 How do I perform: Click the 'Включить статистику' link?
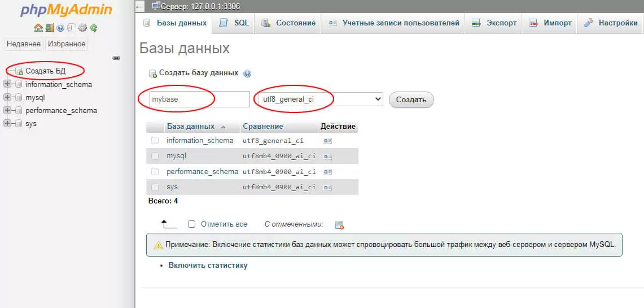[x=208, y=265]
